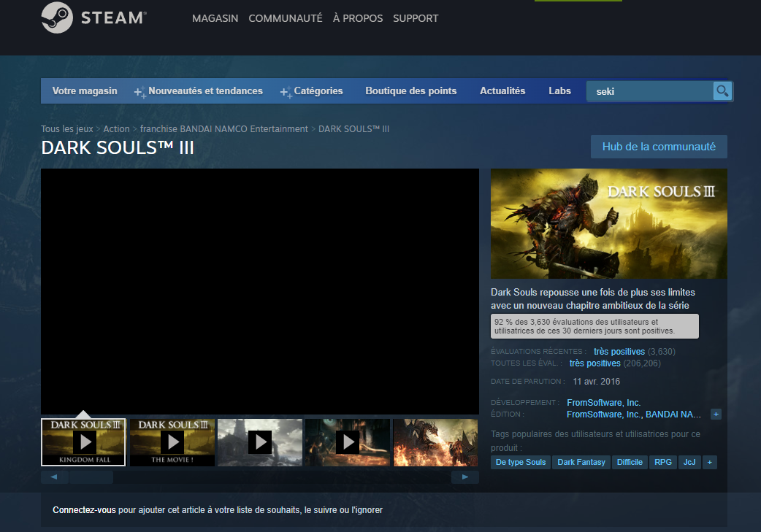761x532 pixels.
Task: Open the SUPPORT menu
Action: [x=416, y=18]
